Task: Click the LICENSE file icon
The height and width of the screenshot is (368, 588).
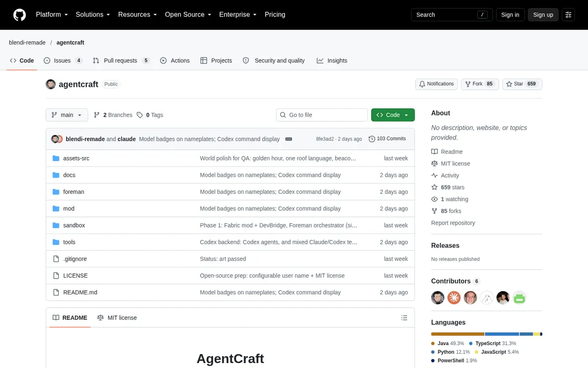Action: [55, 275]
